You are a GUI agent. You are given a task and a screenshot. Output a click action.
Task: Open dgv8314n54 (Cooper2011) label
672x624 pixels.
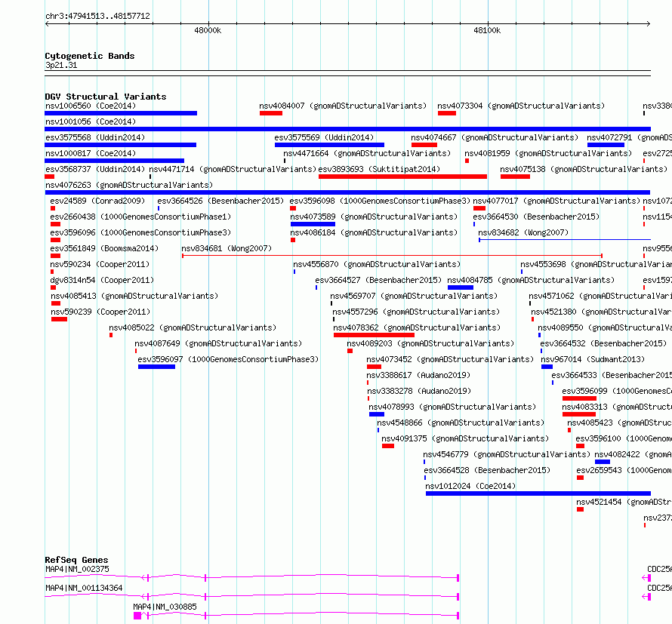102,280
